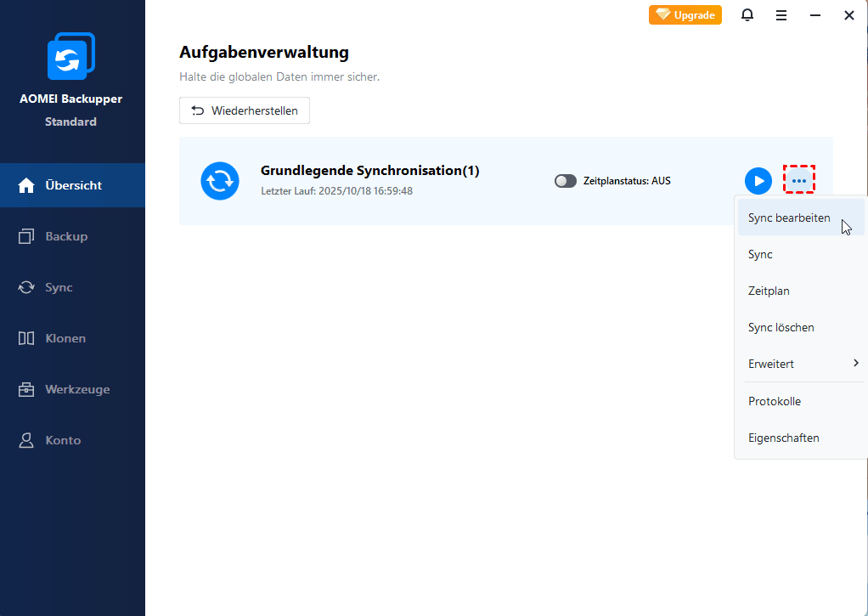This screenshot has height=616, width=868.
Task: Click the blue sync task icon
Action: (x=220, y=181)
